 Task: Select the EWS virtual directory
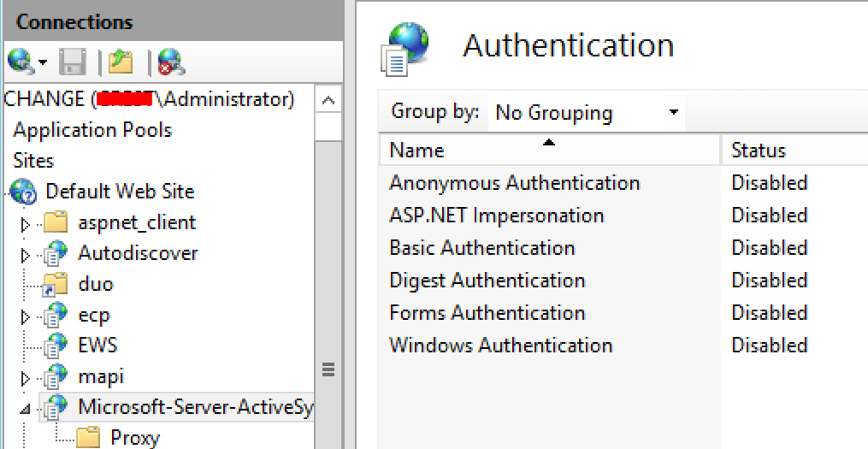tap(97, 346)
